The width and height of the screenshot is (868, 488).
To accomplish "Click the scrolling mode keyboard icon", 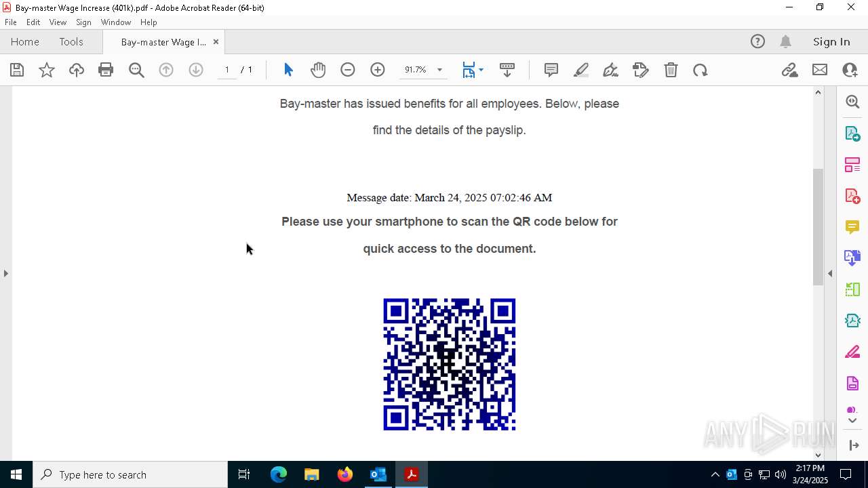I will click(507, 70).
